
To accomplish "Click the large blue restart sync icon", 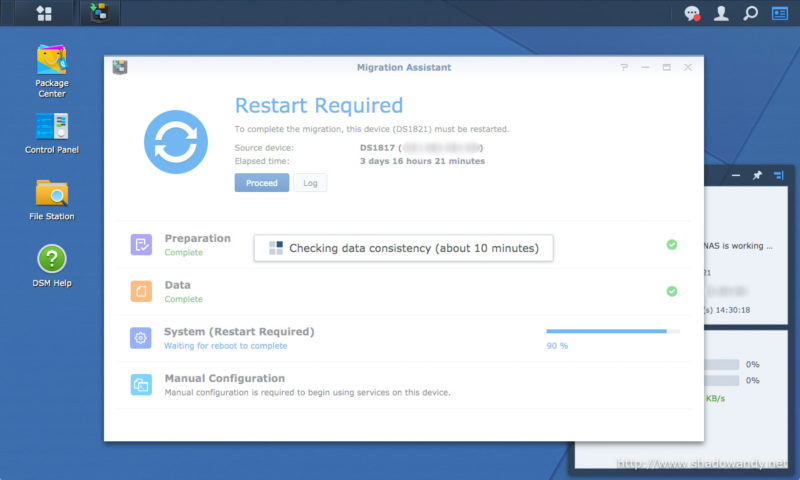I will click(176, 142).
